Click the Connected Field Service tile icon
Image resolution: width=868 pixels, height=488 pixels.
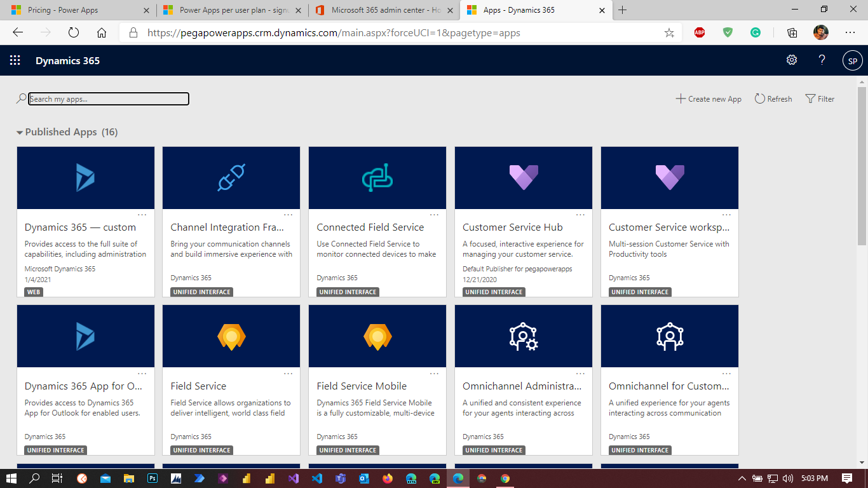click(377, 178)
